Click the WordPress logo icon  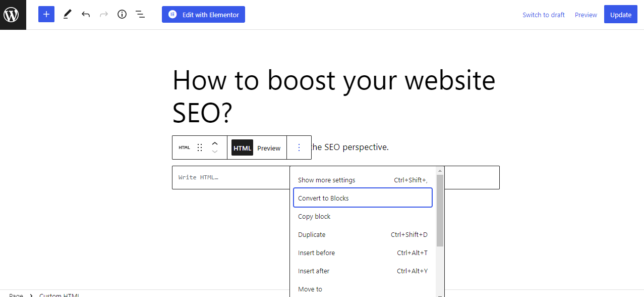(x=12, y=14)
